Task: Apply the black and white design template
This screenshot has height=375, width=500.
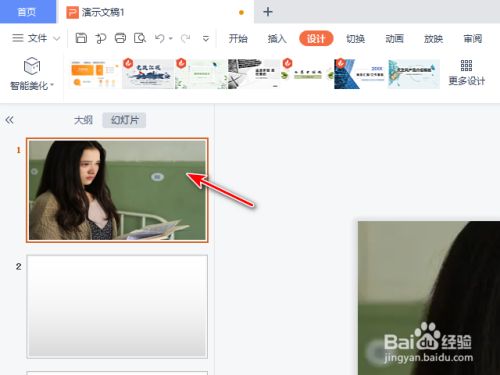Action: (x=254, y=74)
